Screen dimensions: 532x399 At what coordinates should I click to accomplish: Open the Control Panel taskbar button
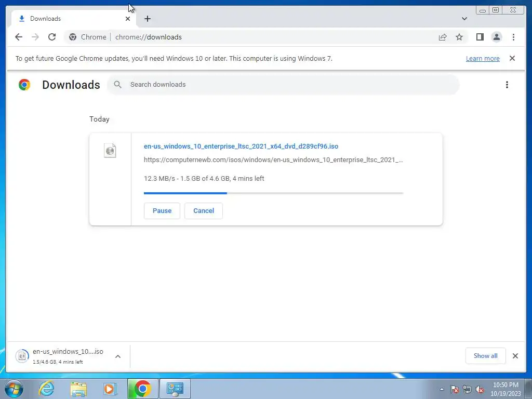[x=175, y=389]
